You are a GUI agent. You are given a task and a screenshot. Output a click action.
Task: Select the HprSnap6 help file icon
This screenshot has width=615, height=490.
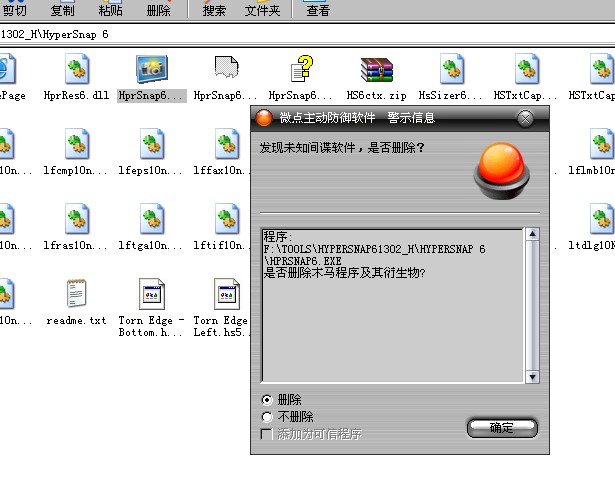302,69
